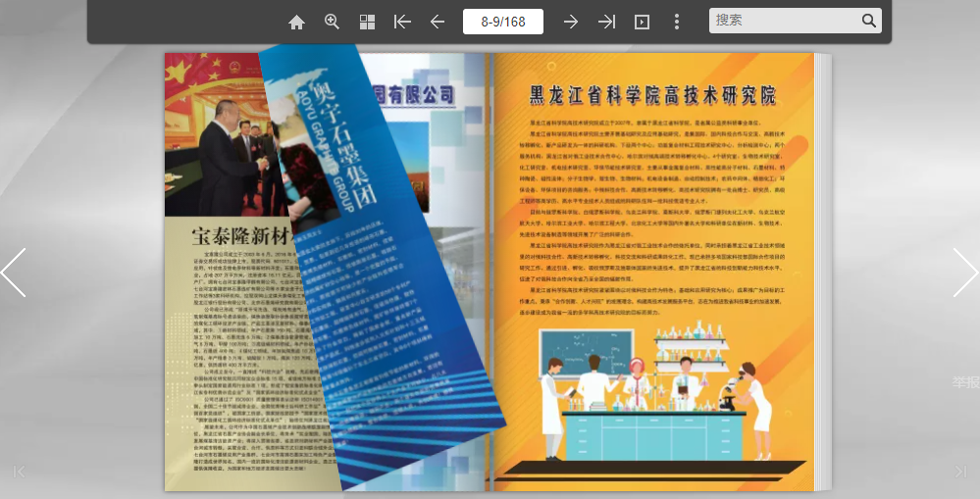The image size is (980, 499).
Task: Jump to the first page
Action: click(x=402, y=22)
